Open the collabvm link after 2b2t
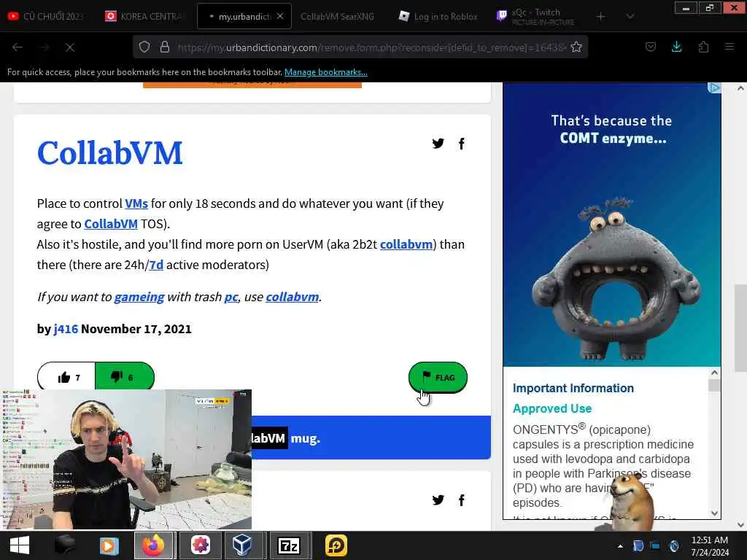 (406, 244)
